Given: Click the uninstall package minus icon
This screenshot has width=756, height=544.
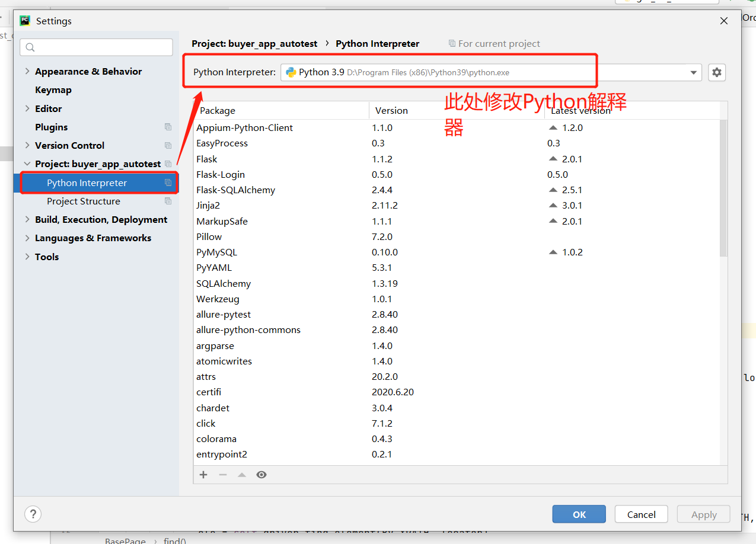Looking at the screenshot, I should 223,475.
